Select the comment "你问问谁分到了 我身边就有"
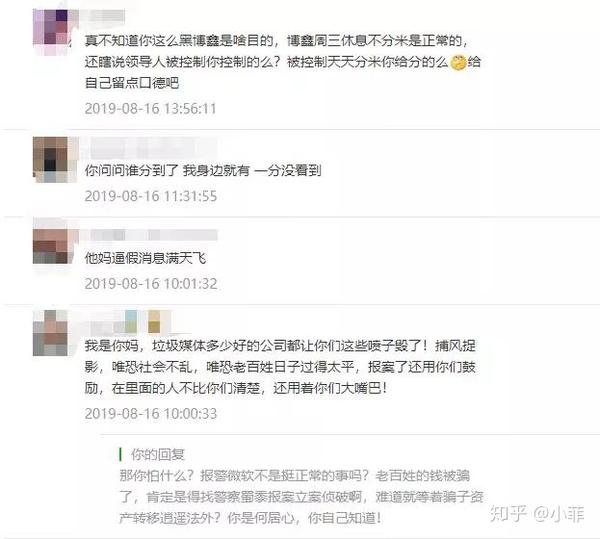Screen dimensions: 600x539 pyautogui.click(x=203, y=171)
